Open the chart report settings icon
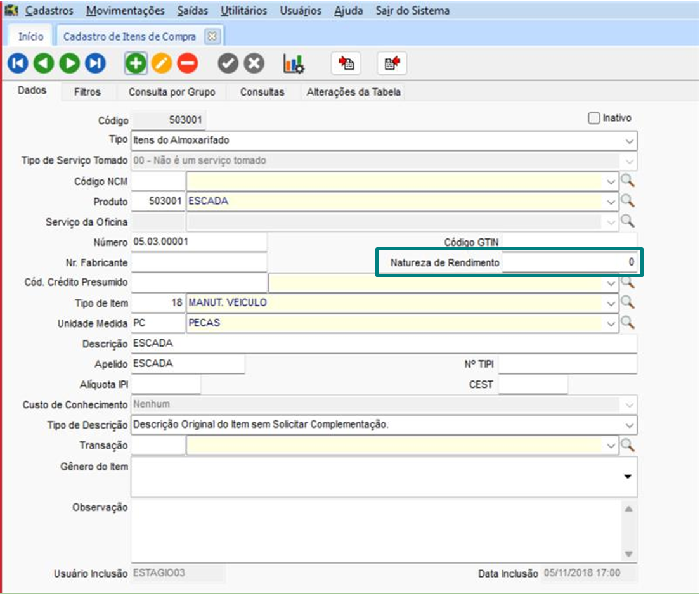The image size is (700, 594). (294, 63)
